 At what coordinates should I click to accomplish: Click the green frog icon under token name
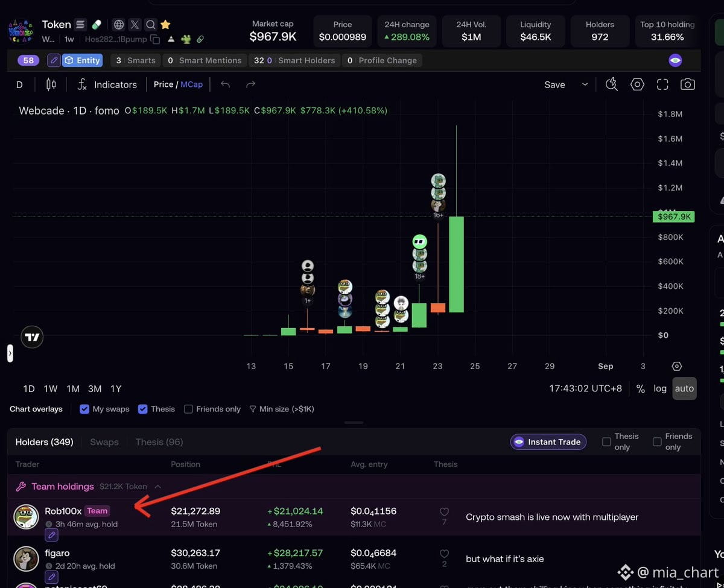[x=186, y=39]
